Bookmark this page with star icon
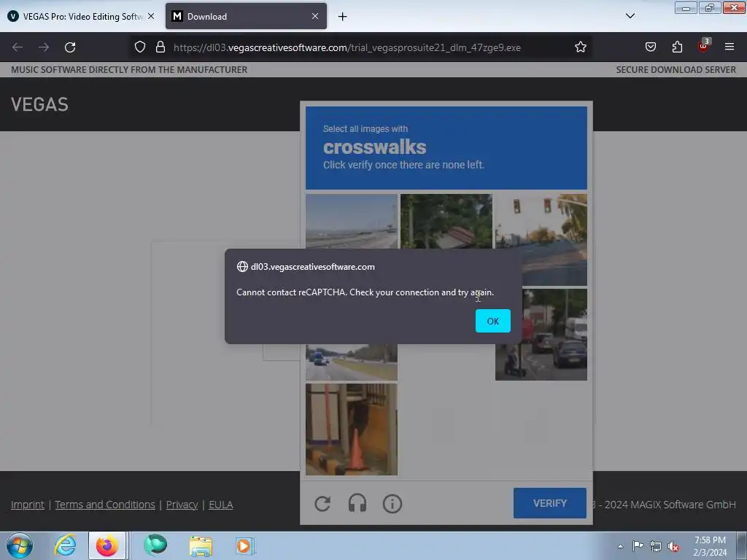 pyautogui.click(x=580, y=47)
